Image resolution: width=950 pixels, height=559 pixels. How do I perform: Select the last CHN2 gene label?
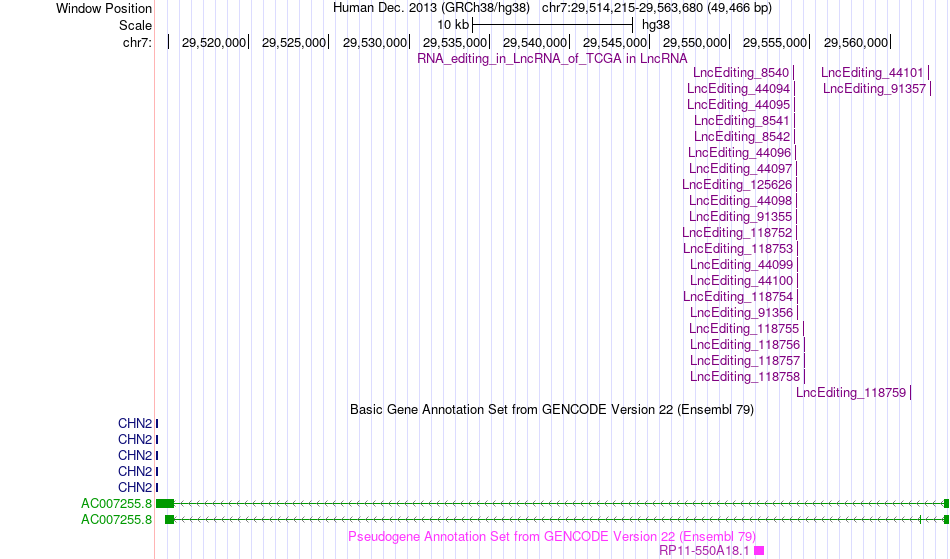(x=135, y=488)
